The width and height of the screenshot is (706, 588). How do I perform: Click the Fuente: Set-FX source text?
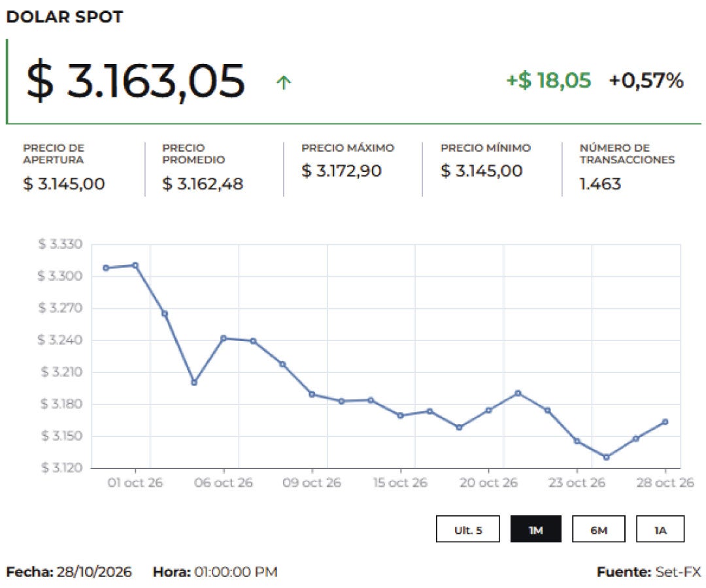coord(649,572)
